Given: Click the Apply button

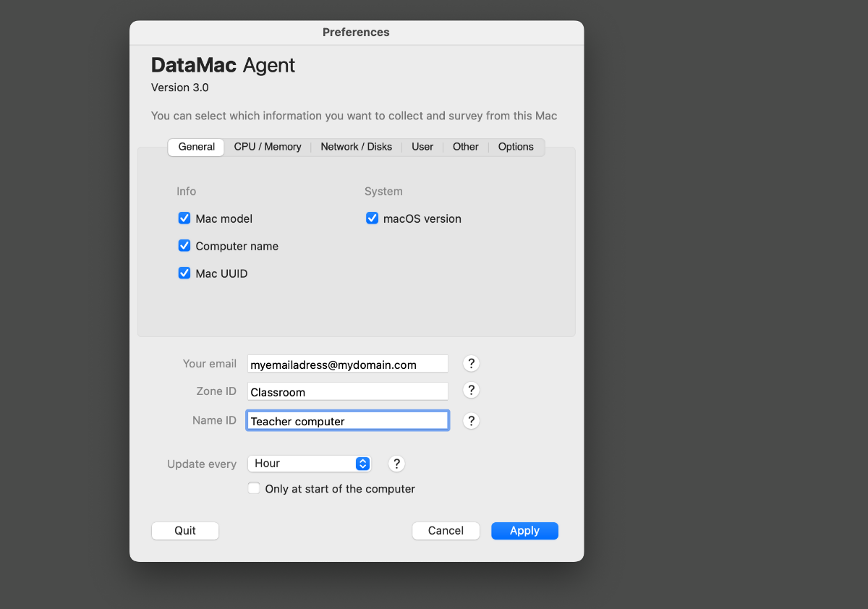Looking at the screenshot, I should pyautogui.click(x=524, y=531).
